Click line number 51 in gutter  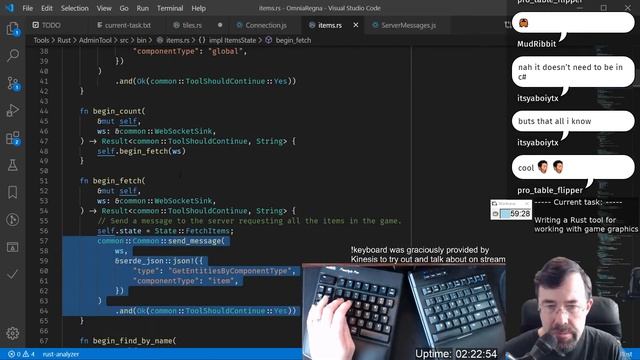(x=44, y=181)
